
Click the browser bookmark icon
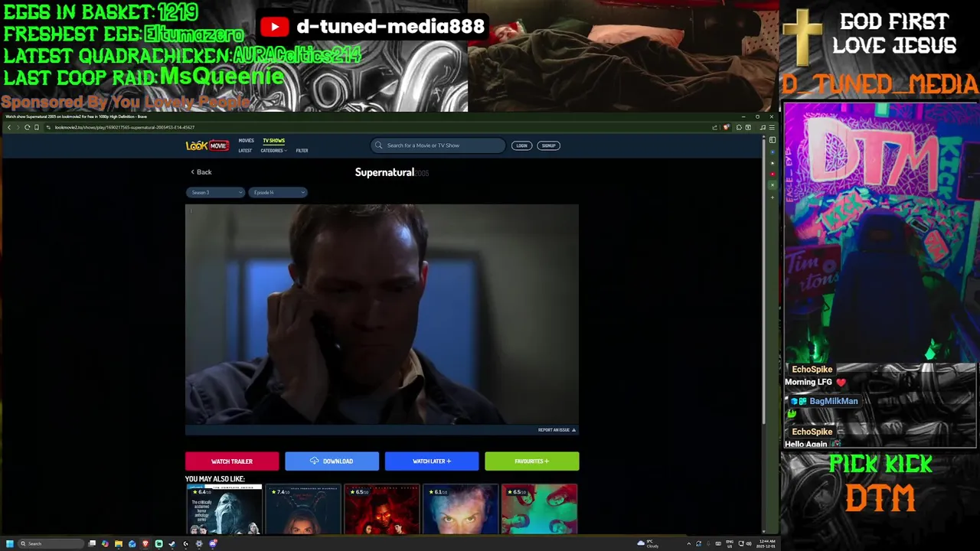(37, 127)
